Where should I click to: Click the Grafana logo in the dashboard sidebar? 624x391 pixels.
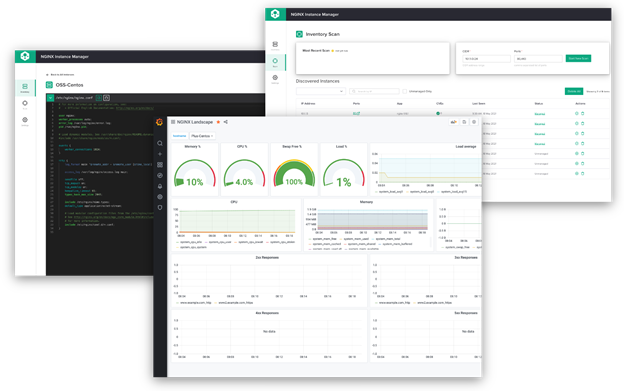(160, 122)
